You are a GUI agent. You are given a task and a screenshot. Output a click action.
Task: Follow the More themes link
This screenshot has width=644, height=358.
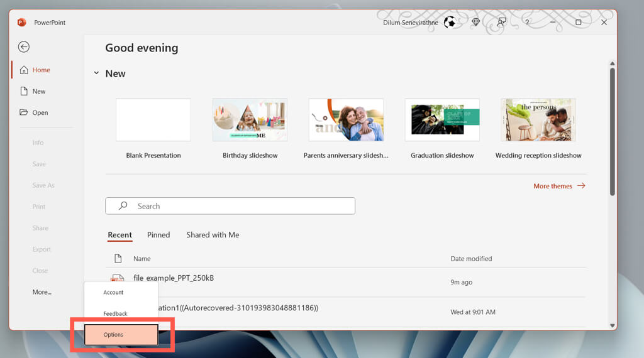point(559,186)
